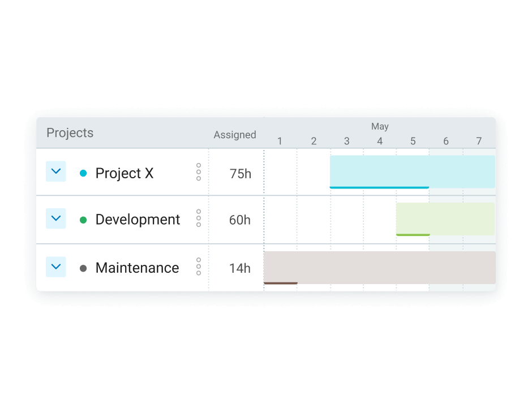532x408 pixels.
Task: Select the chevron icon in the Project X row
Action: coord(55,171)
